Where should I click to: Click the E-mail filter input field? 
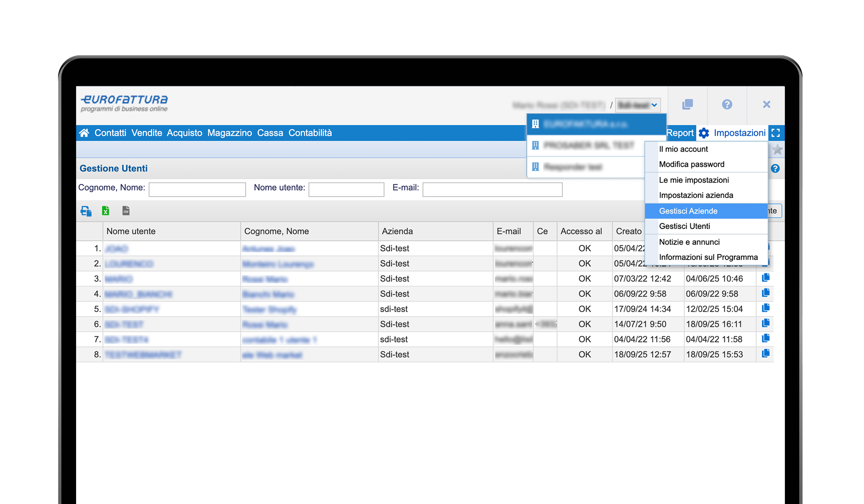492,190
